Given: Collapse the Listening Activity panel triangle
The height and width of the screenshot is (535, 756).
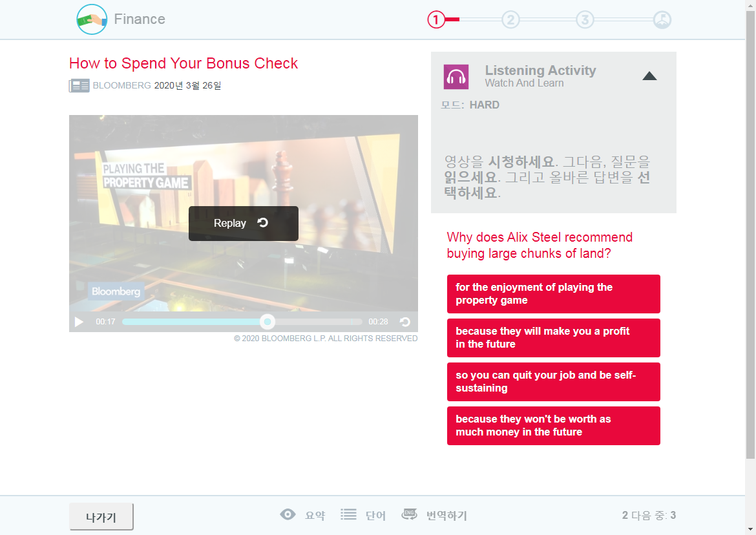Looking at the screenshot, I should coord(649,76).
